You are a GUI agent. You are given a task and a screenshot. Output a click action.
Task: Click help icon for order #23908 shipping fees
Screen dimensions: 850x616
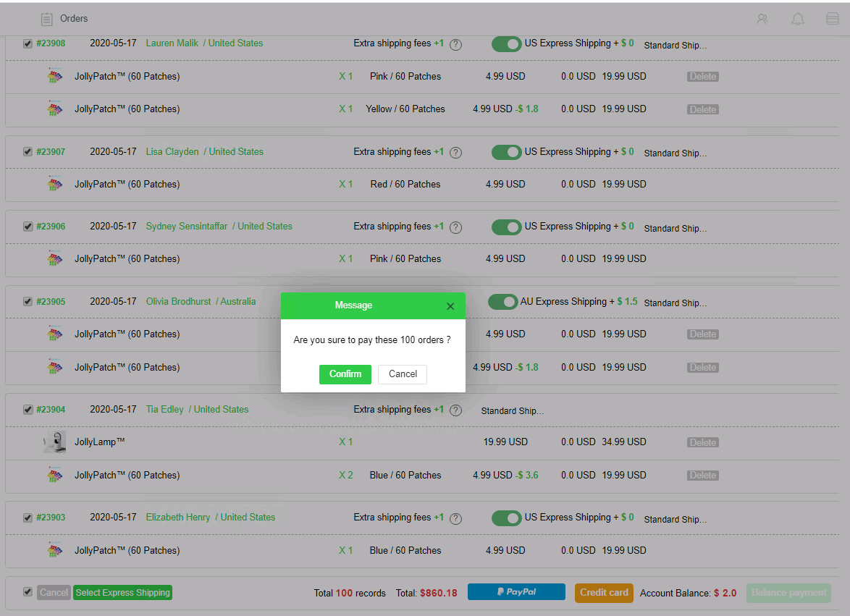coord(456,44)
